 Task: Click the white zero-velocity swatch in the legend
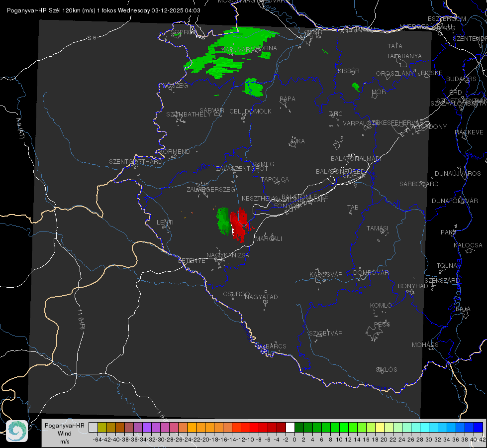click(290, 427)
